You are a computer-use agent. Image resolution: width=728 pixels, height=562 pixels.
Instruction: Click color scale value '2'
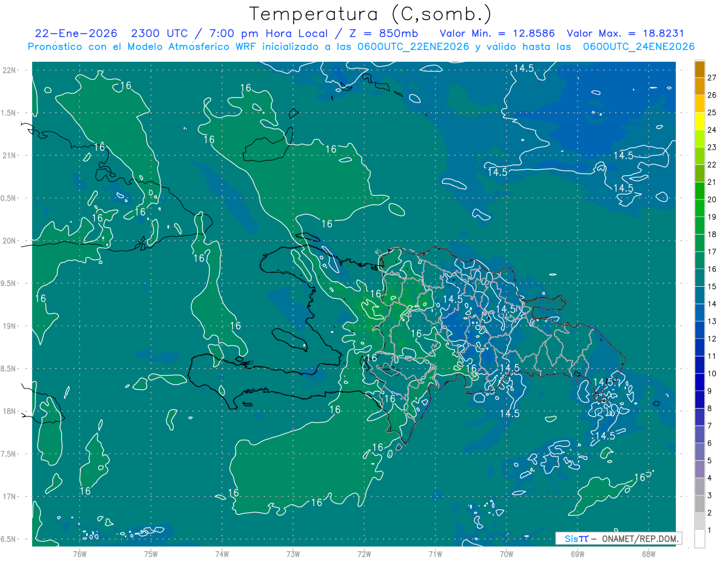click(x=710, y=513)
